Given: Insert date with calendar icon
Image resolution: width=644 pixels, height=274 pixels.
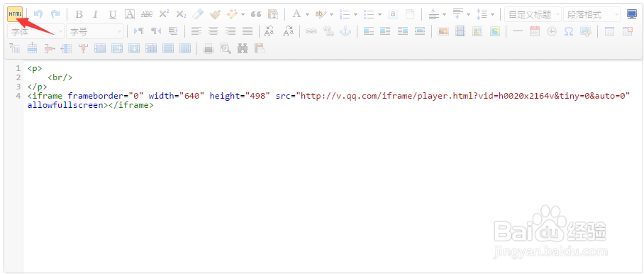Looking at the screenshot, I should point(534,31).
